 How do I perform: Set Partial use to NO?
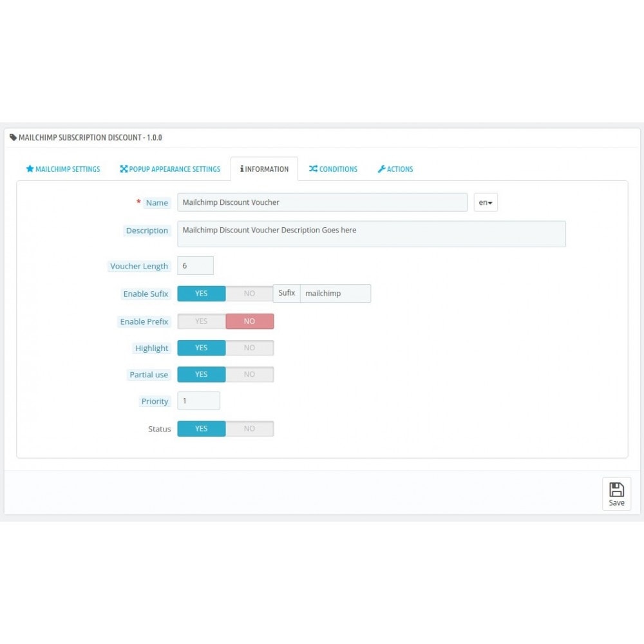tap(249, 375)
